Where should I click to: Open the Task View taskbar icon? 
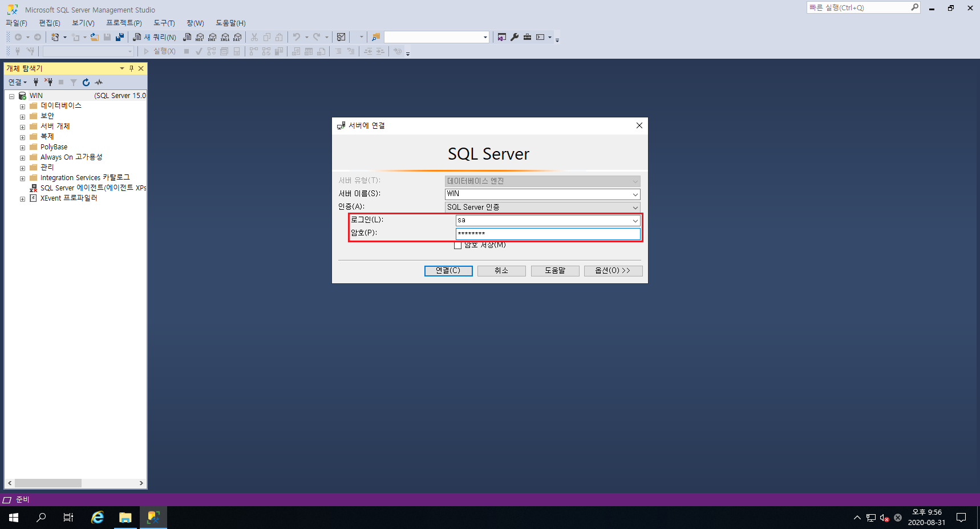click(x=68, y=518)
